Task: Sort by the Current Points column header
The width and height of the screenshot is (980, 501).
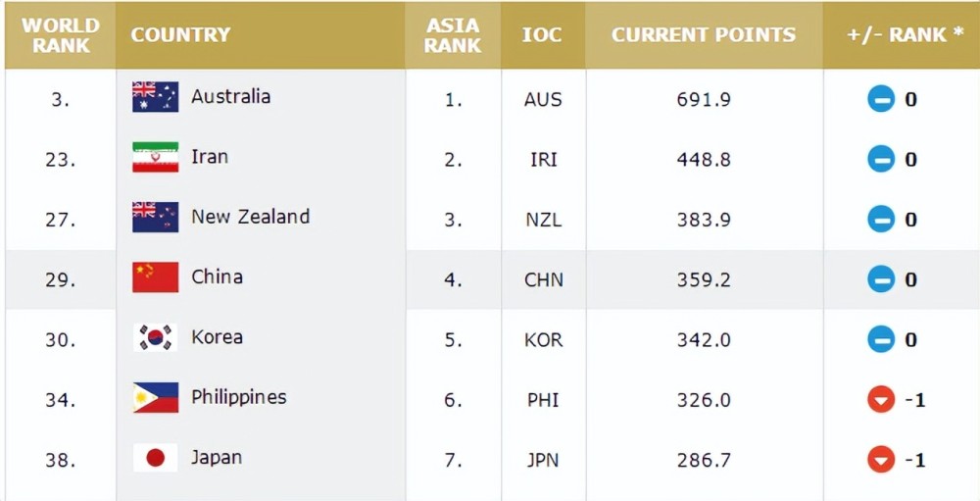Action: pyautogui.click(x=704, y=35)
